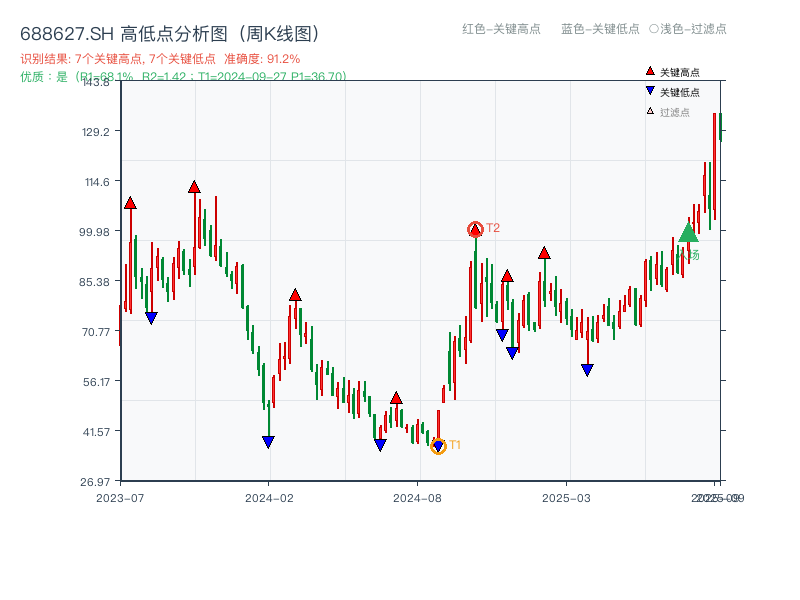Click the circled T2 key high marker
Image resolution: width=800 pixels, height=600 pixels.
tap(474, 229)
